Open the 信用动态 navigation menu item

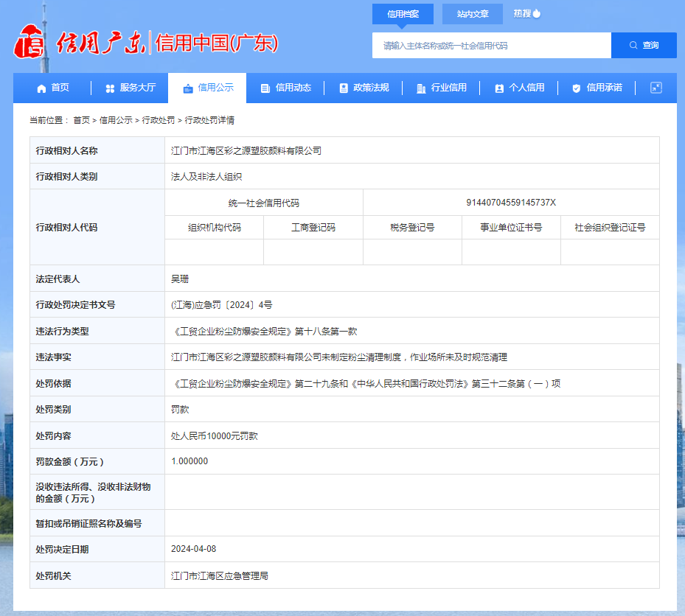[x=285, y=88]
